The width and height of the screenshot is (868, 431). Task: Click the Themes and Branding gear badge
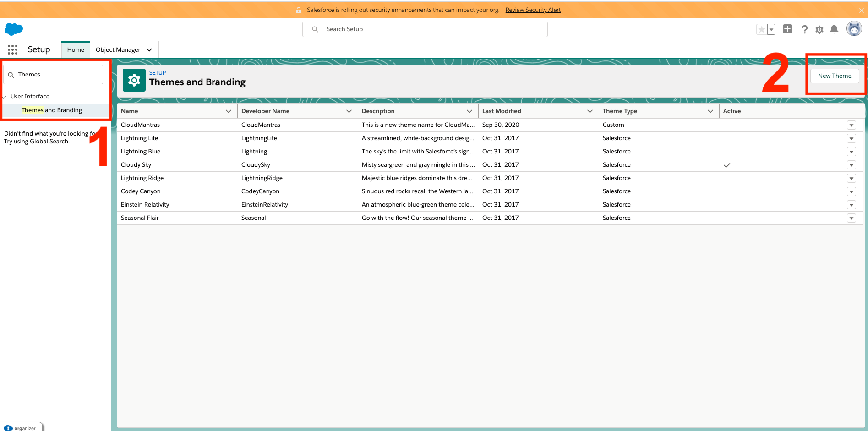134,80
